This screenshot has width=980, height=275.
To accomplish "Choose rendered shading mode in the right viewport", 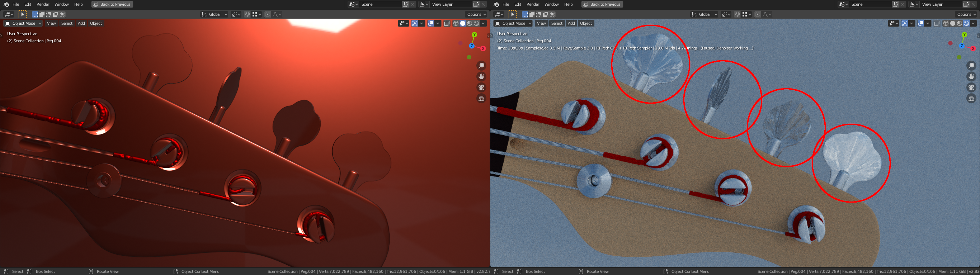I will (x=966, y=24).
